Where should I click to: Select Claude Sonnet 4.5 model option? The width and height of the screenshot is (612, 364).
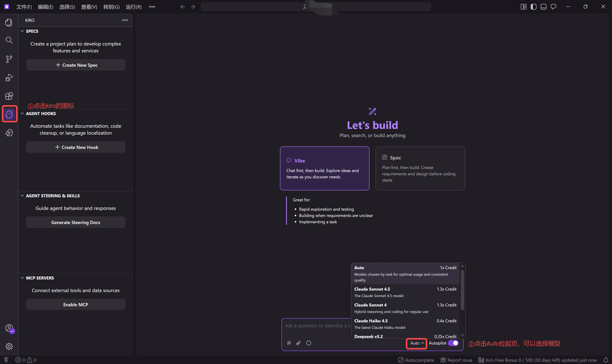point(405,292)
